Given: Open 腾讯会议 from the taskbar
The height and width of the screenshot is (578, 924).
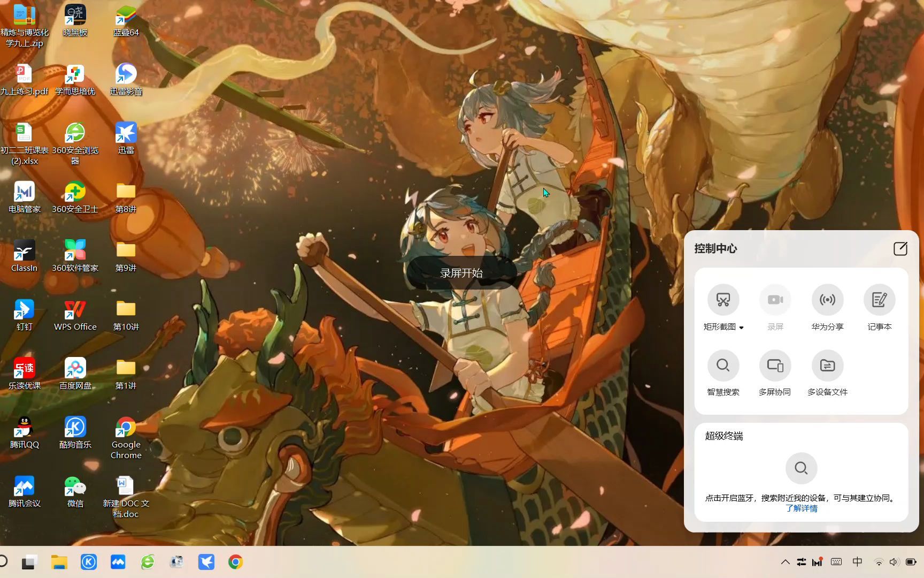Looking at the screenshot, I should [118, 562].
